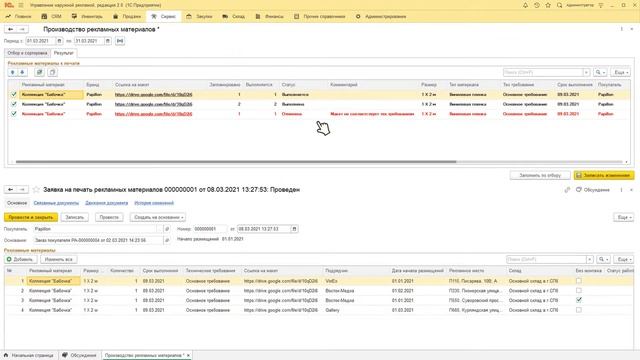The image size is (640, 360).
Task: Toggle checkbox of the Выполнена status row
Action: pyautogui.click(x=14, y=104)
